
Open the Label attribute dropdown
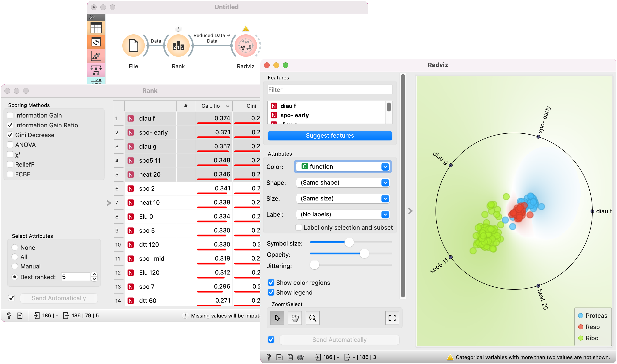coord(343,214)
